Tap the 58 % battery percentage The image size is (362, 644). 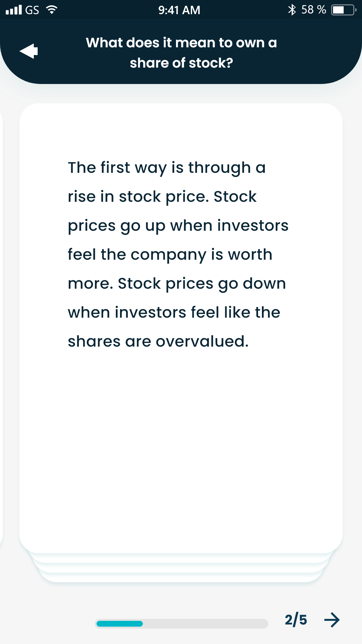tap(313, 10)
